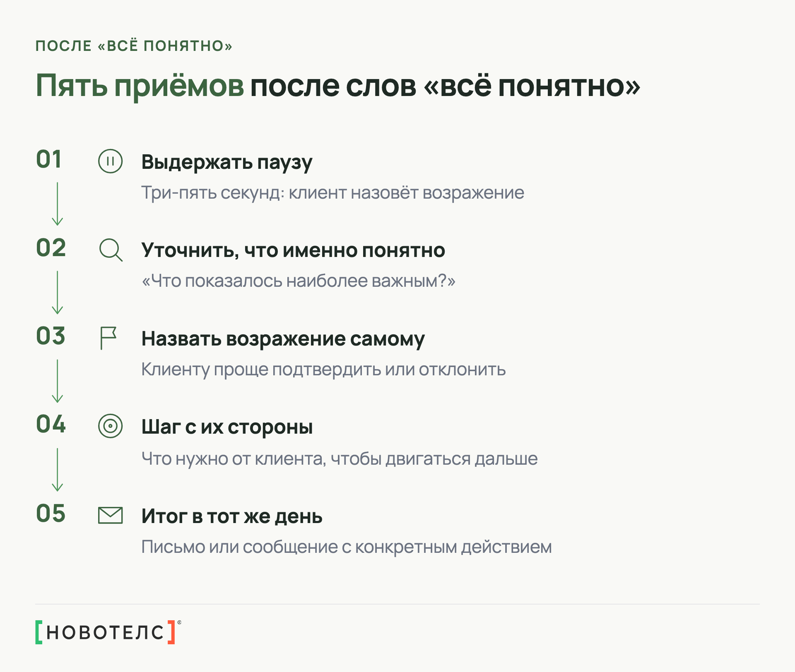Viewport: 795px width, 672px height.
Task: Select heading «Итог в тот же день»
Action: [x=232, y=516]
